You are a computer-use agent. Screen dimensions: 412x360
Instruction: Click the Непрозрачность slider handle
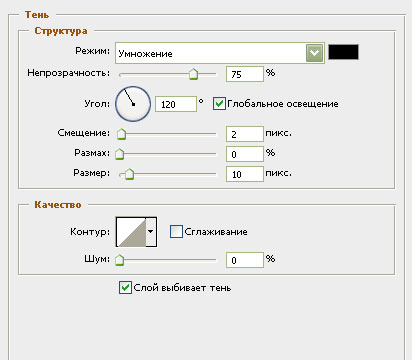click(x=193, y=74)
